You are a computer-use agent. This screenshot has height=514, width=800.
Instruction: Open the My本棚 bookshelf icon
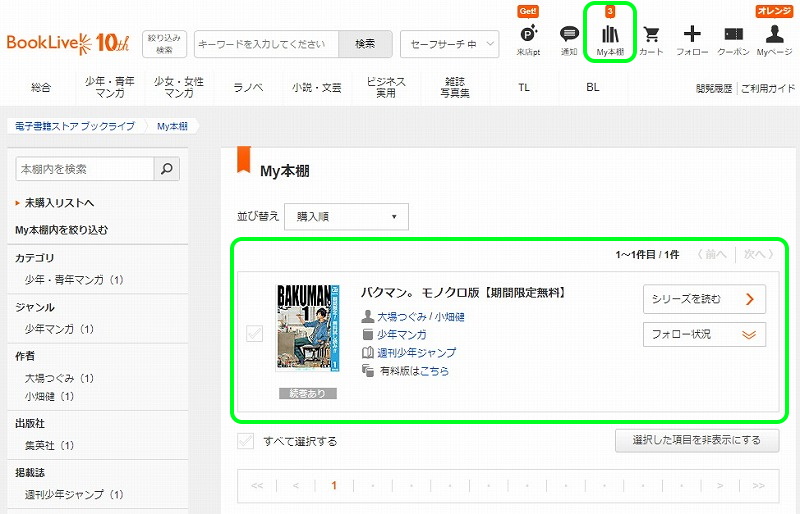610,40
